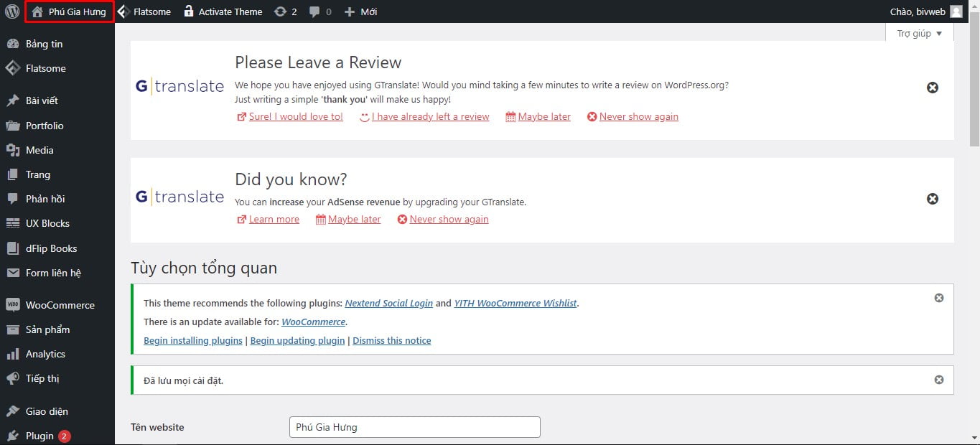Open WooCommerce in the sidebar
980x445 pixels.
[60, 305]
